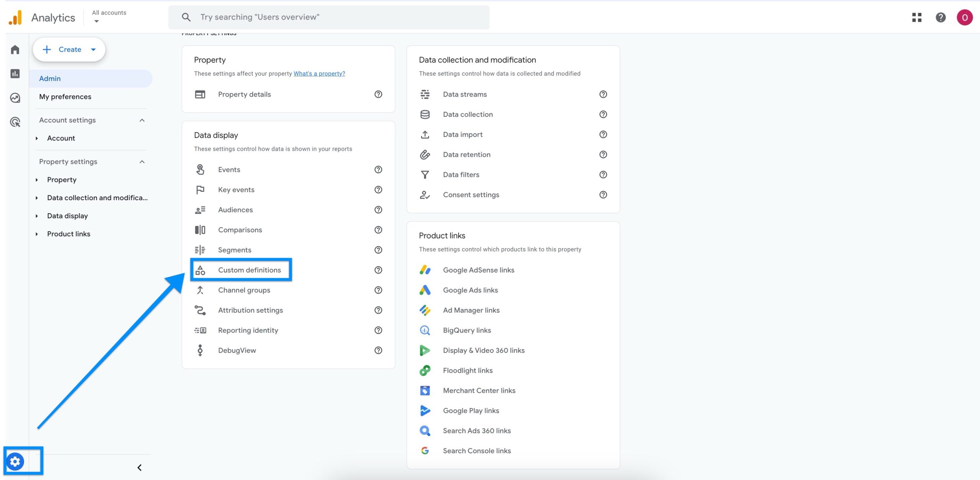This screenshot has height=480, width=980.
Task: Click the help icon next to Events
Action: pyautogui.click(x=378, y=170)
